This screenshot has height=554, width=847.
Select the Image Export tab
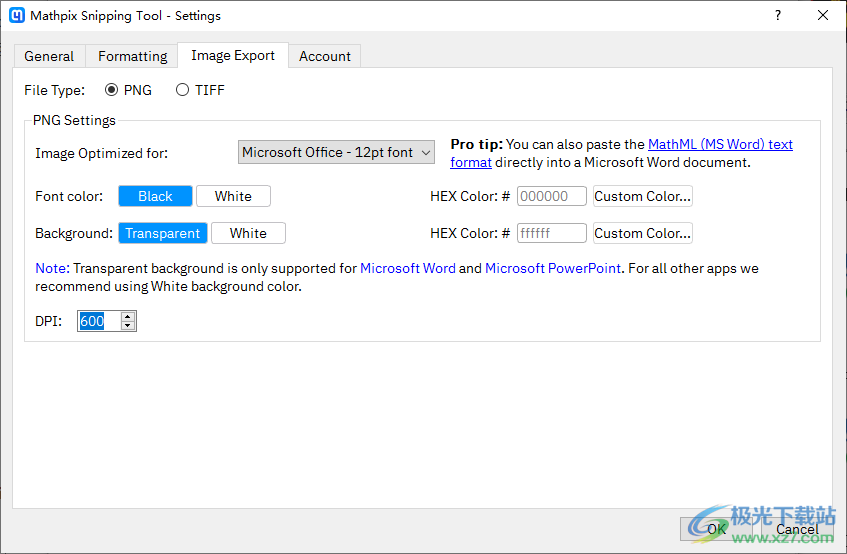point(233,55)
